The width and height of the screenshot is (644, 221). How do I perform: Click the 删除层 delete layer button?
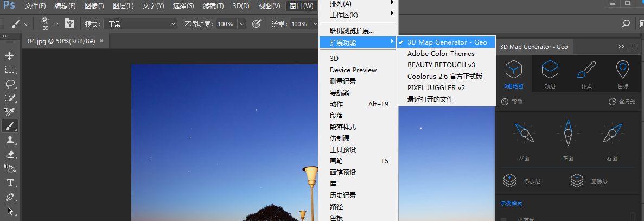pyautogui.click(x=589, y=181)
